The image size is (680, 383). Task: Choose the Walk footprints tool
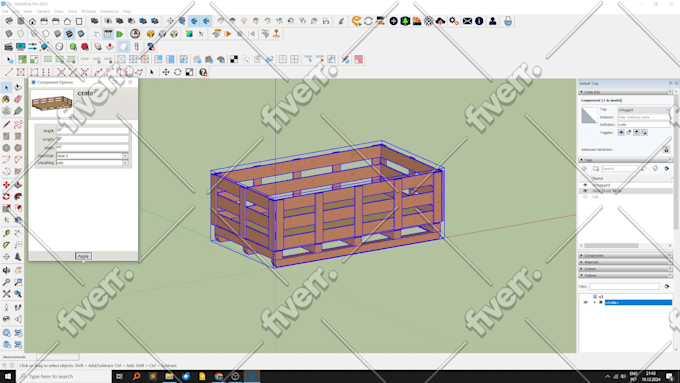[18, 308]
